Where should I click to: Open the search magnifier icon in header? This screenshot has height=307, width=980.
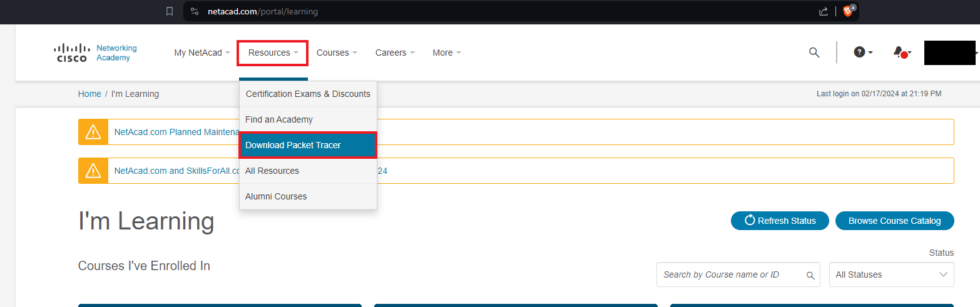tap(814, 53)
